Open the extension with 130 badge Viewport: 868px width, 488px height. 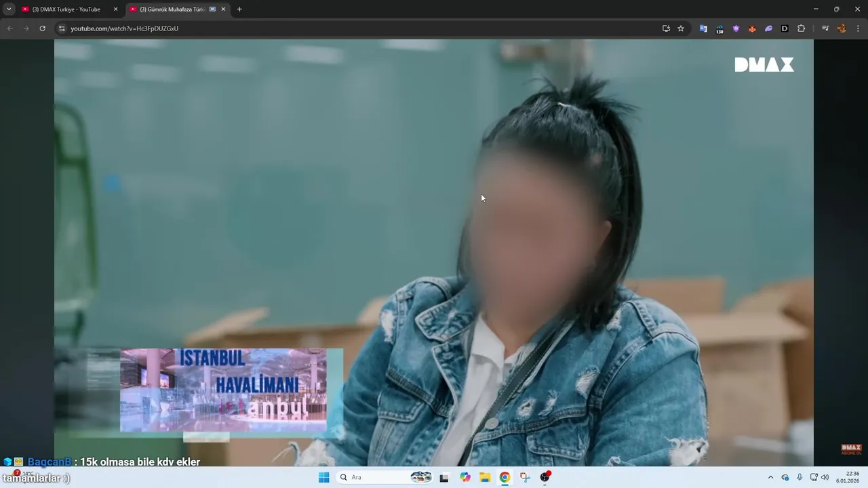tap(719, 28)
